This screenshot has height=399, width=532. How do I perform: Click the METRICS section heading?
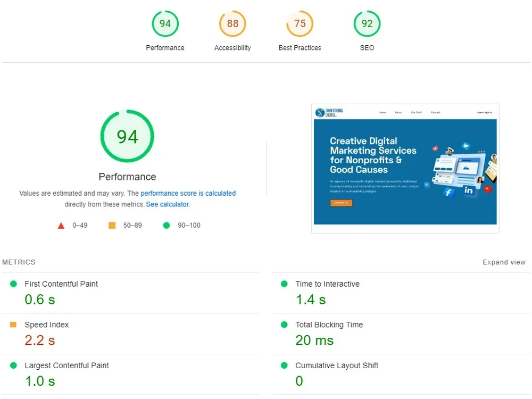[19, 262]
